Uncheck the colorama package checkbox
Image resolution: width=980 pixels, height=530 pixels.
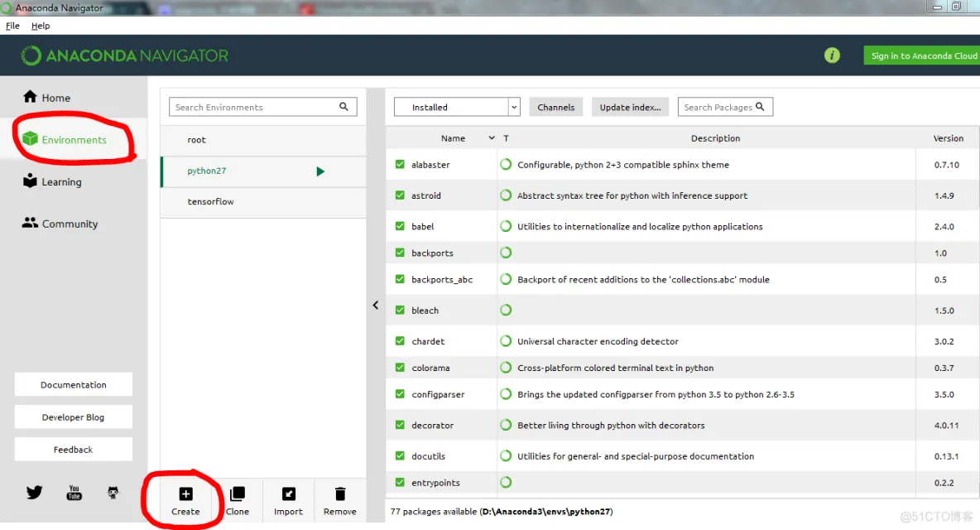point(400,368)
